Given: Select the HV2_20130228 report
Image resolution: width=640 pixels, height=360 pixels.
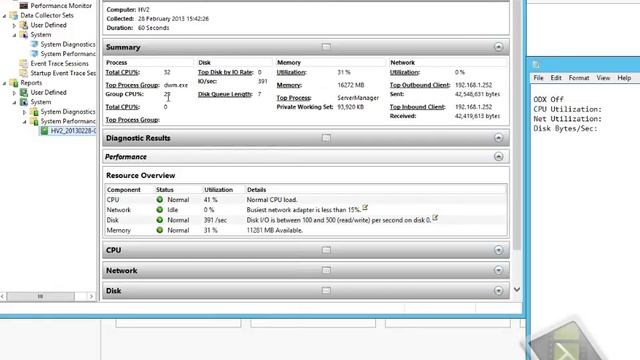Looking at the screenshot, I should pyautogui.click(x=73, y=131).
